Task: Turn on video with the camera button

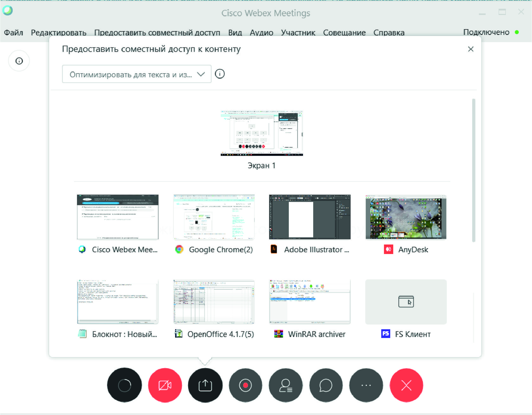Action: pos(165,385)
